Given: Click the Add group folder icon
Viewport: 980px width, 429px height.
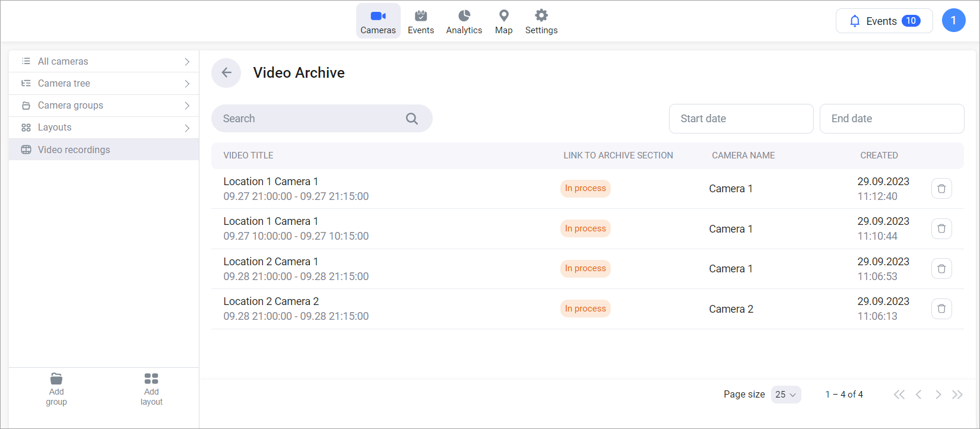Looking at the screenshot, I should pos(56,379).
